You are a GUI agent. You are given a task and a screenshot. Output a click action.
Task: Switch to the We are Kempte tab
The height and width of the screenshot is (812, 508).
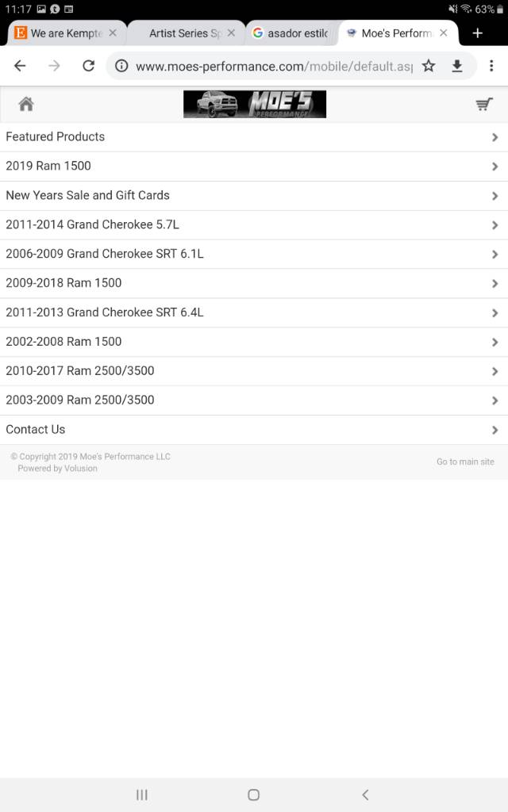click(66, 33)
